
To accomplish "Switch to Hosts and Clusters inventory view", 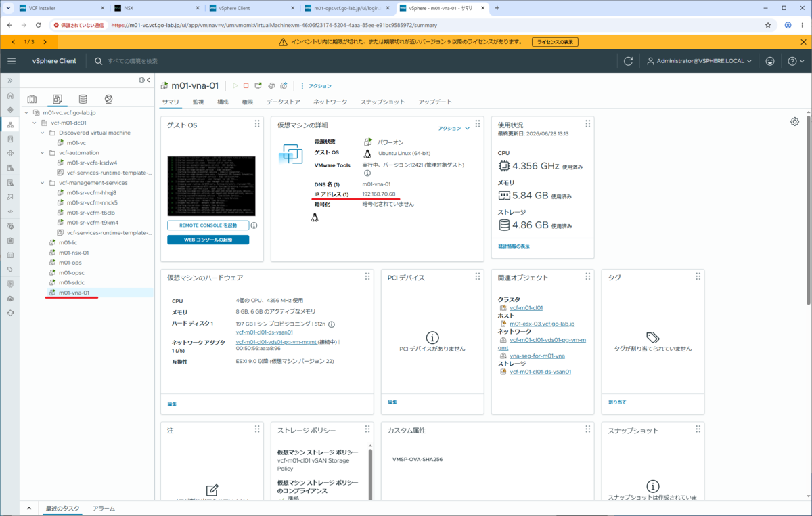I will [x=32, y=99].
